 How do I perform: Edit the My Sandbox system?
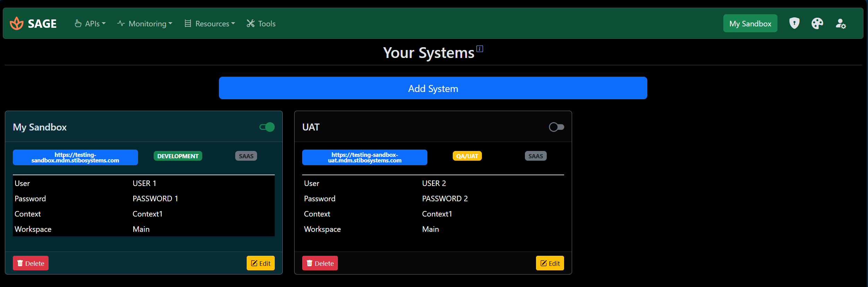tap(261, 263)
